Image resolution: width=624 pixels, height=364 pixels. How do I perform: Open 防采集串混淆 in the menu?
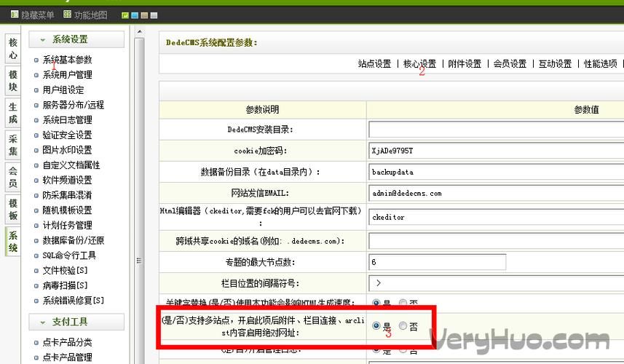click(x=67, y=195)
